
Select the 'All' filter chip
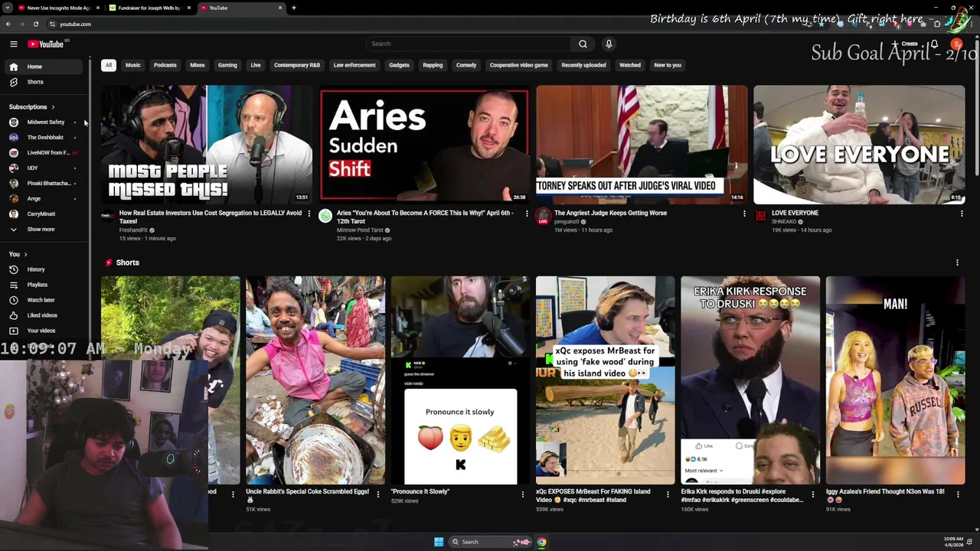(x=109, y=65)
